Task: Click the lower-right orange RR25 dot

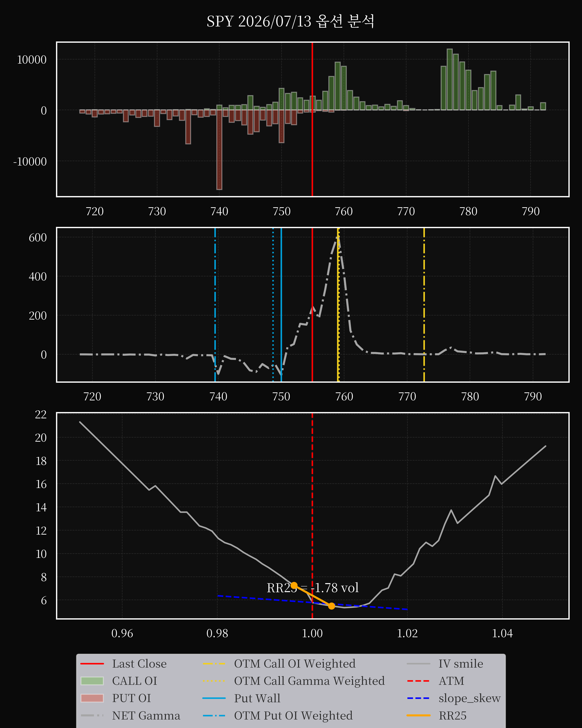Action: pos(332,606)
